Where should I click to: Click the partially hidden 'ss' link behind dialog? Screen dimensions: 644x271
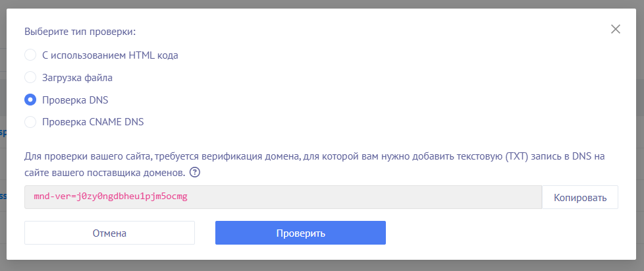click(x=3, y=196)
